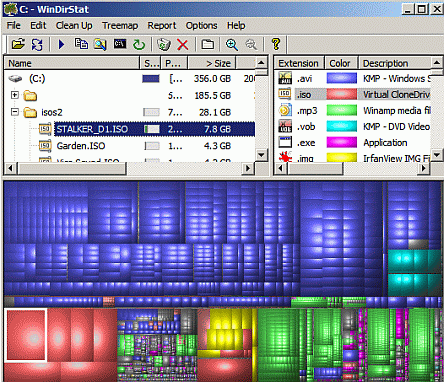Click the 356.0 GB size value
Screen dimensions: 444x382
(x=212, y=79)
